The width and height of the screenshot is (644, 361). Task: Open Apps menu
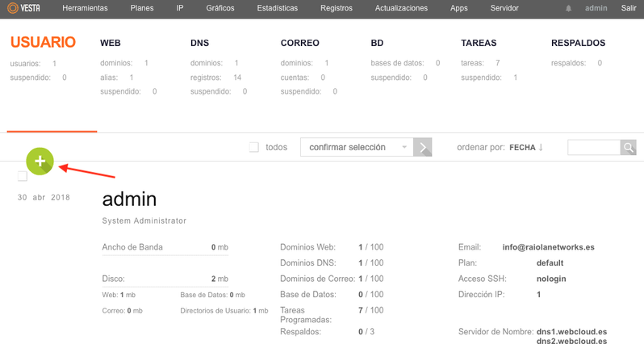pos(458,8)
